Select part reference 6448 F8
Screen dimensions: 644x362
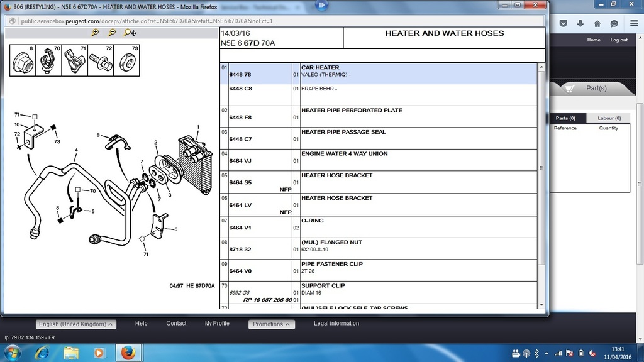240,118
